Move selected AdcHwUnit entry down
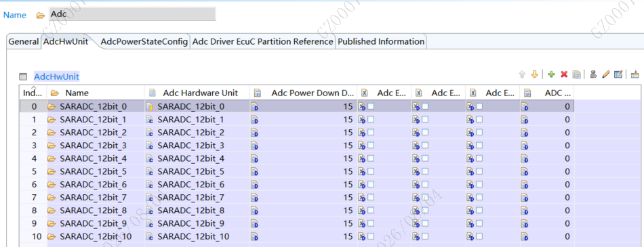Viewport: 644px width, 247px height. 534,74
